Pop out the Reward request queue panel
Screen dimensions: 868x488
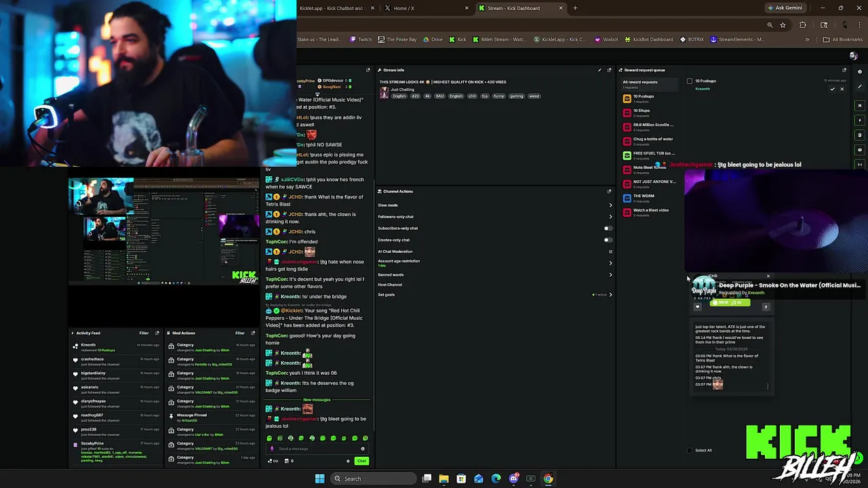tap(844, 70)
